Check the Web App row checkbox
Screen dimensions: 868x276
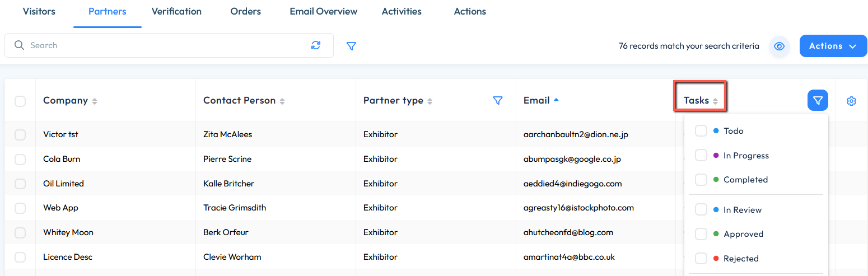pyautogui.click(x=20, y=208)
